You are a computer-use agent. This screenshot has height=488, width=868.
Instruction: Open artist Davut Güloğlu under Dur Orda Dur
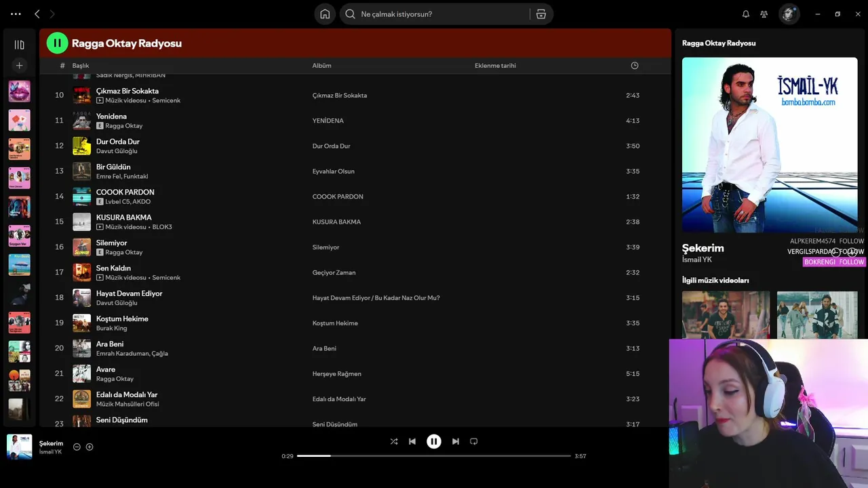(117, 151)
